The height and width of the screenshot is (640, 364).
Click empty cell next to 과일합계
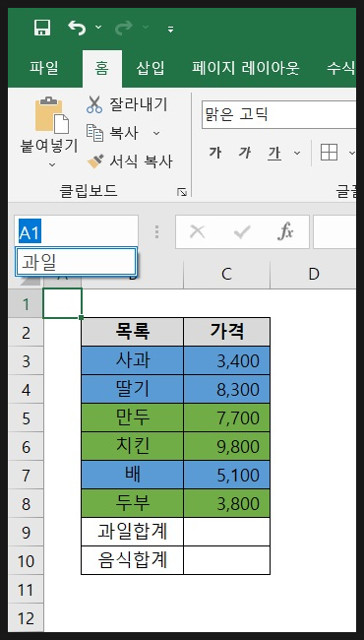226,532
